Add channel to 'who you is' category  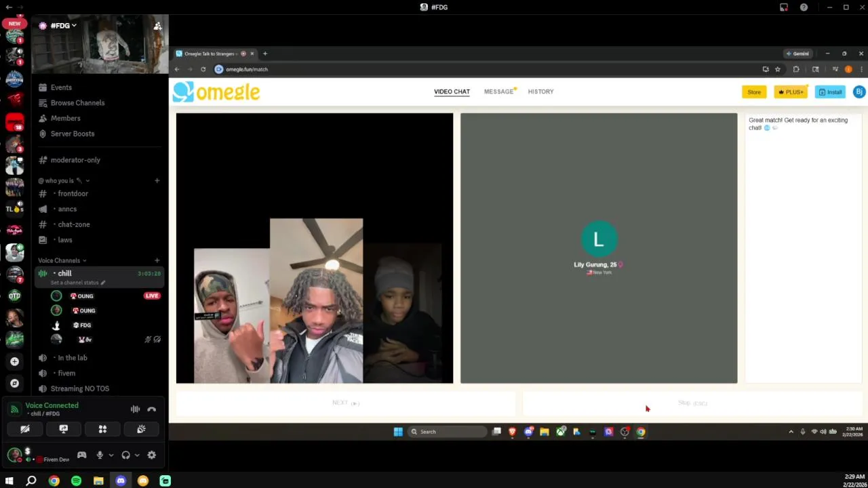tap(157, 181)
